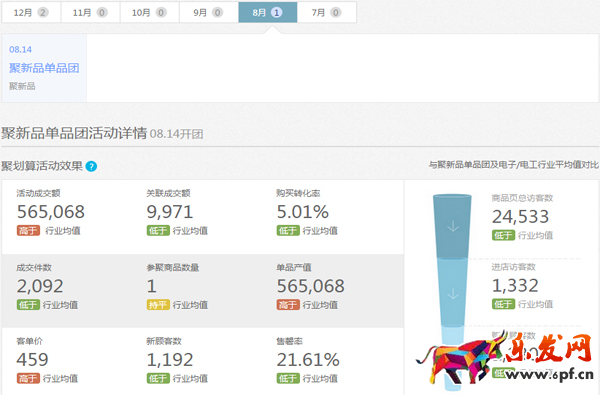Click the 565,068 活动成交额 value
Screen dimensions: 604x395
pyautogui.click(x=51, y=212)
